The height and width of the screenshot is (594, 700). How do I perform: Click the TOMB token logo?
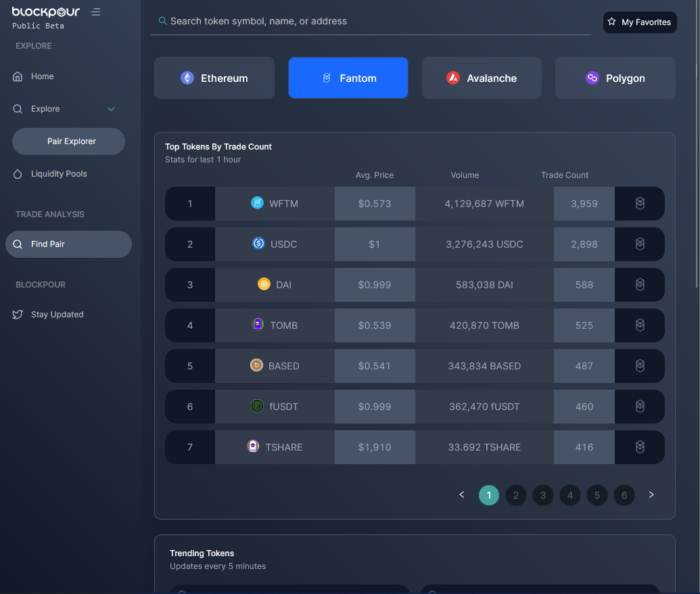click(258, 324)
